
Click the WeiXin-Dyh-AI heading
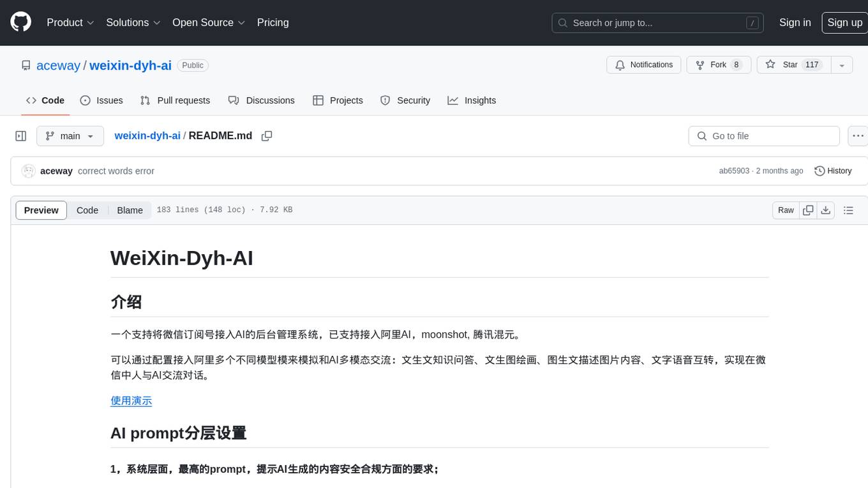(182, 258)
